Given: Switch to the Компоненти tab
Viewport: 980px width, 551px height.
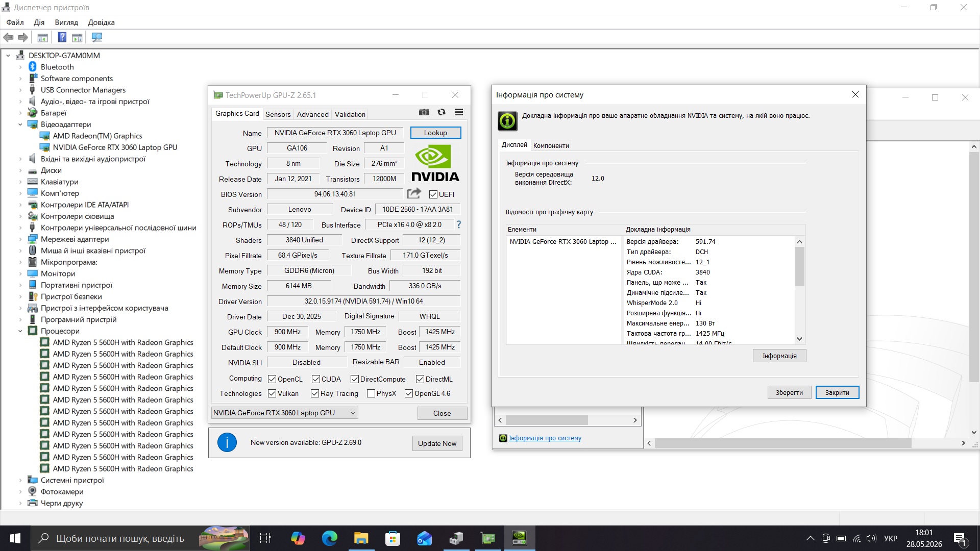Looking at the screenshot, I should (551, 145).
